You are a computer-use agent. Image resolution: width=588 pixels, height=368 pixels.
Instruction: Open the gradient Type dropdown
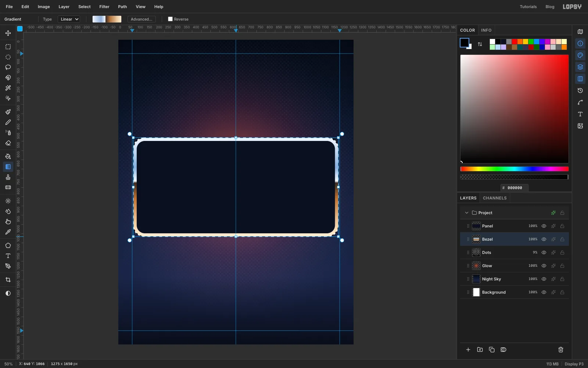69,19
